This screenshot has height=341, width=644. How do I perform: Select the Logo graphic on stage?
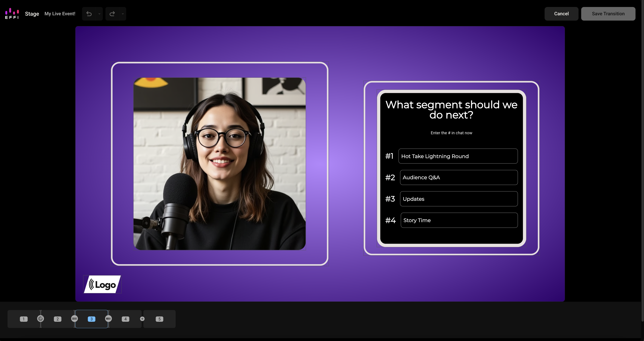pyautogui.click(x=102, y=284)
